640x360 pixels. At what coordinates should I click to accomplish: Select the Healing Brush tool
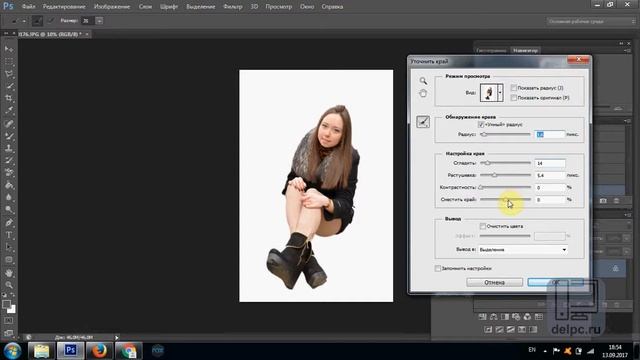pos(9,123)
